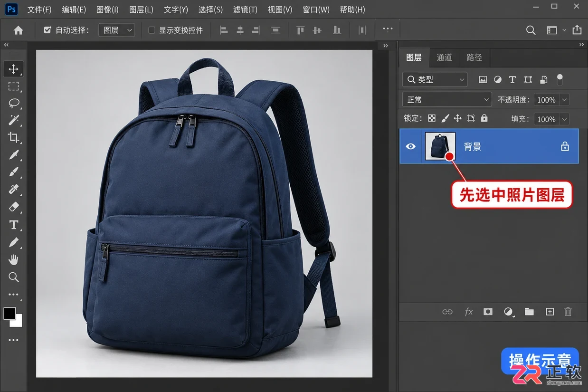The image size is (588, 392).
Task: Select the Pen tool
Action: click(13, 242)
